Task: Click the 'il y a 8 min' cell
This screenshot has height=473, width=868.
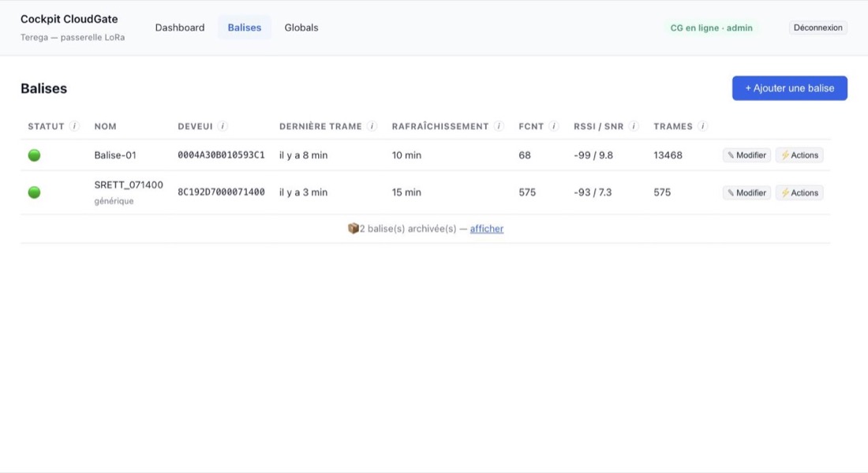Action: (x=303, y=155)
